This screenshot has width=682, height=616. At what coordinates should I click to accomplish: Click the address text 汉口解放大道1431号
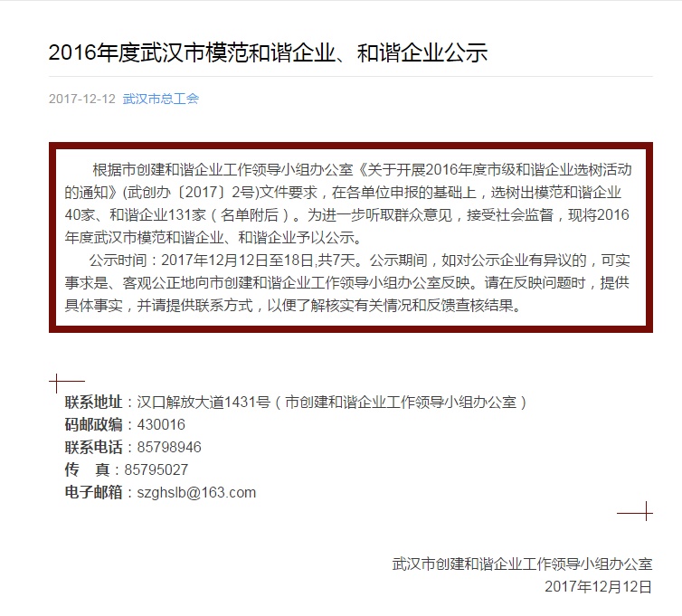(204, 402)
